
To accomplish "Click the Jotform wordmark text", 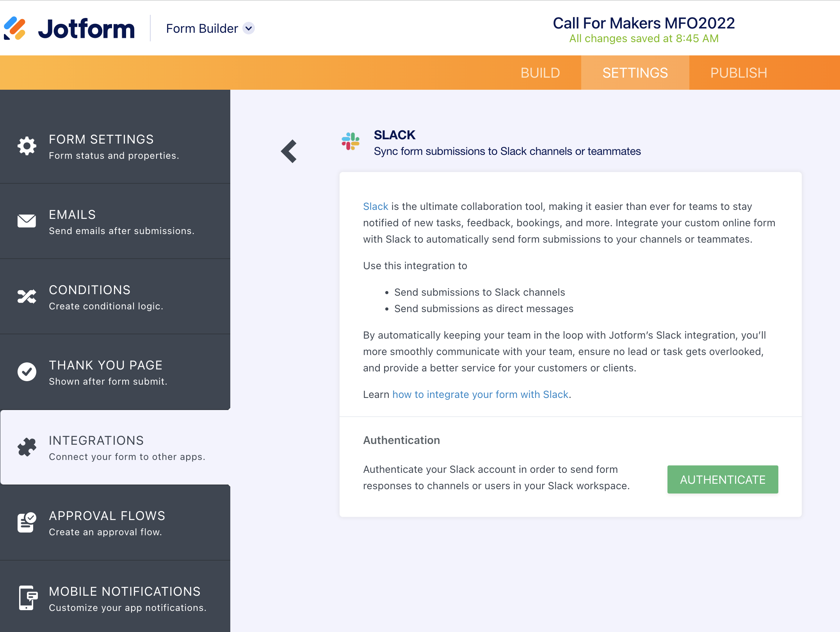I will tap(86, 29).
